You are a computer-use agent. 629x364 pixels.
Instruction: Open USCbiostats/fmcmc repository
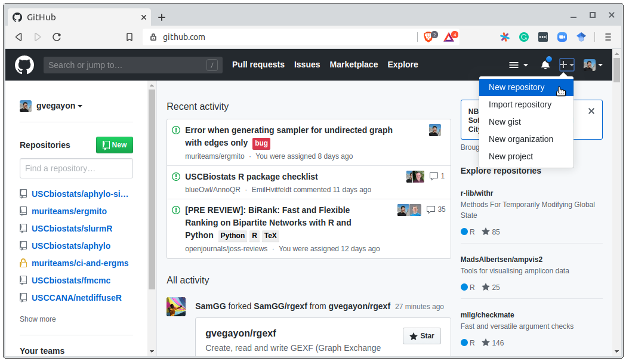point(71,280)
